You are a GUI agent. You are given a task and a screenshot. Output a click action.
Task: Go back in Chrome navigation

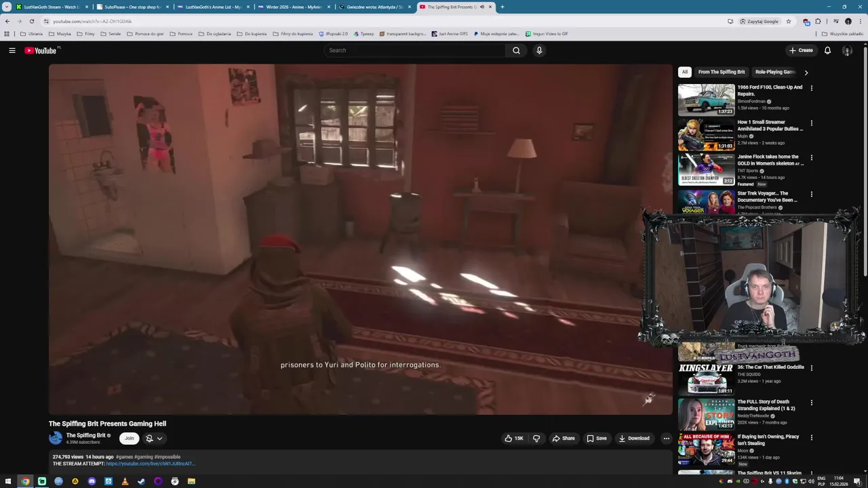pyautogui.click(x=7, y=21)
